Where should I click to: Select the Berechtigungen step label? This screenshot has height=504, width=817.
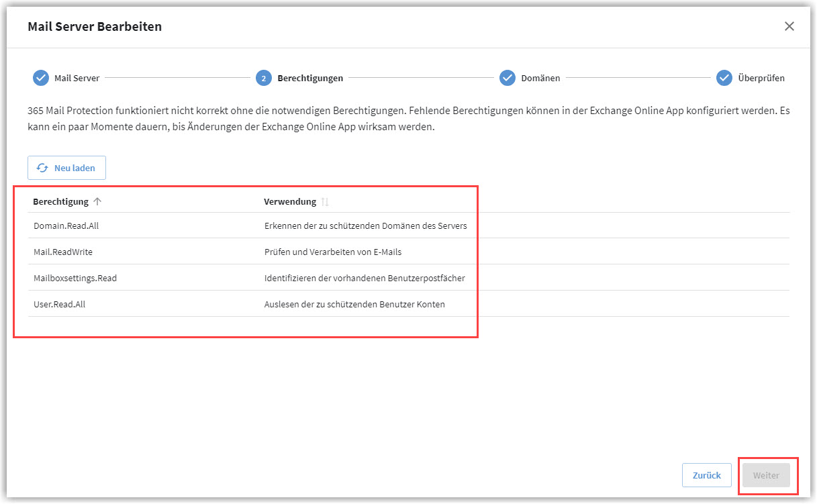310,78
